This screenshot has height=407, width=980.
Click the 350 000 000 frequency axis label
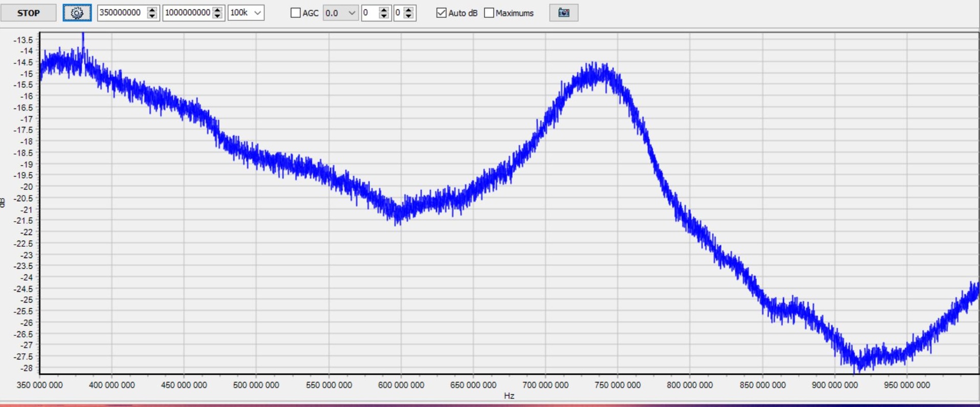click(40, 385)
